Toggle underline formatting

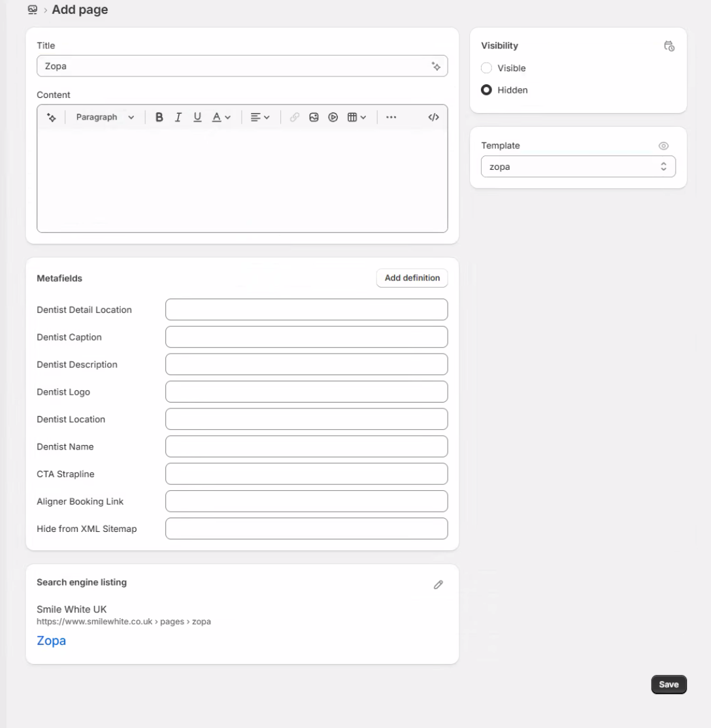tap(197, 118)
